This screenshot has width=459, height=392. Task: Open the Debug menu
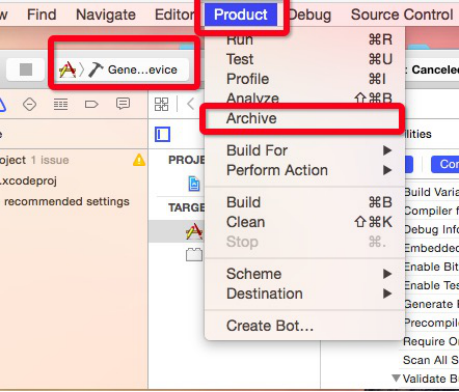pyautogui.click(x=310, y=15)
